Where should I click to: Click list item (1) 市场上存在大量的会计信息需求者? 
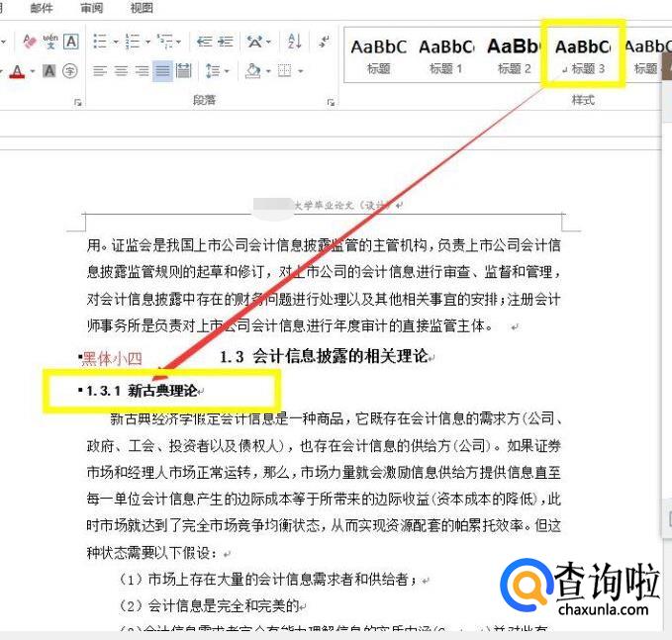pyautogui.click(x=268, y=580)
